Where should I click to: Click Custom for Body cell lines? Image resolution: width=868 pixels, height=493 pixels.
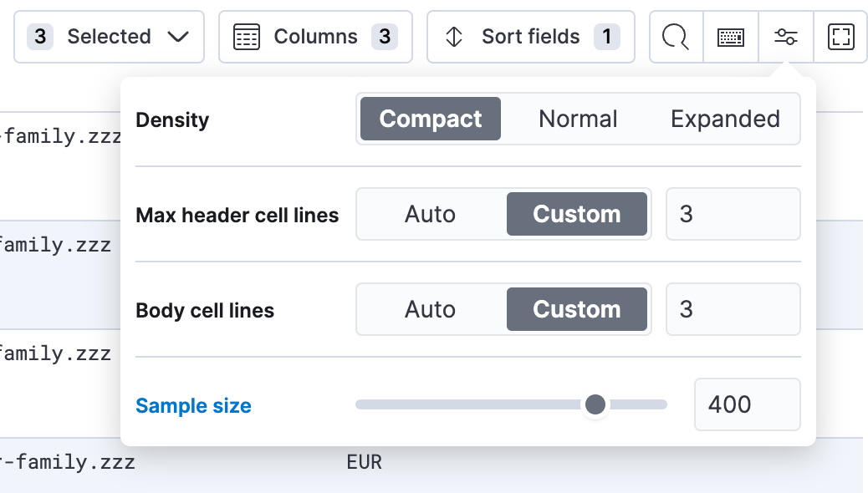(577, 309)
